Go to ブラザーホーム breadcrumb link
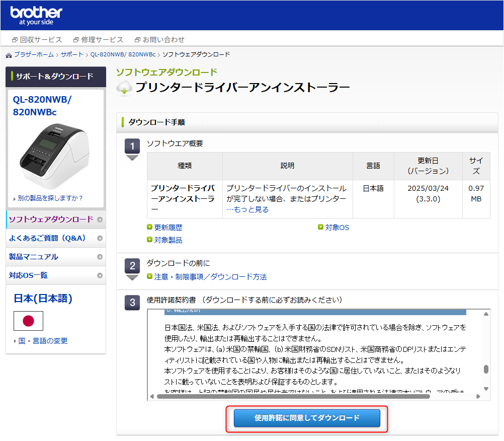This screenshot has width=504, height=441. pos(34,54)
